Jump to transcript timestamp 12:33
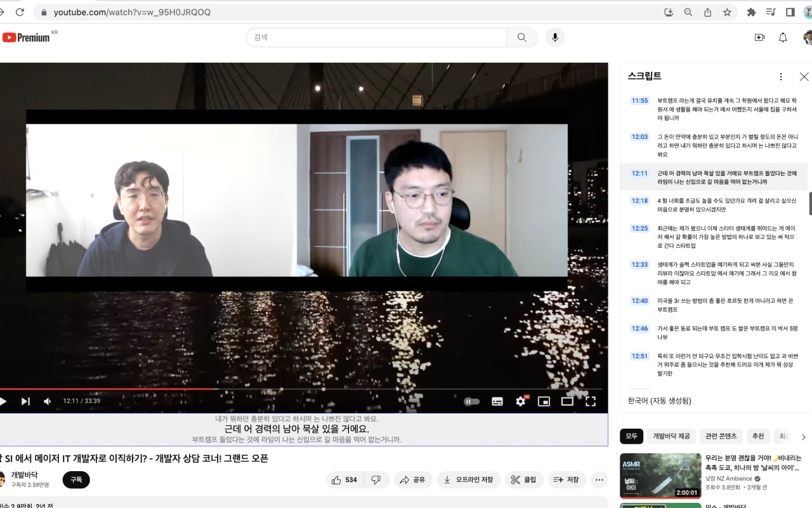The height and width of the screenshot is (508, 812). 639,265
